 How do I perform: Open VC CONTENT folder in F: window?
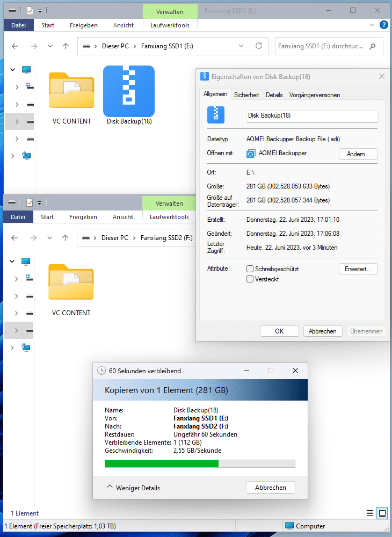tap(71, 290)
